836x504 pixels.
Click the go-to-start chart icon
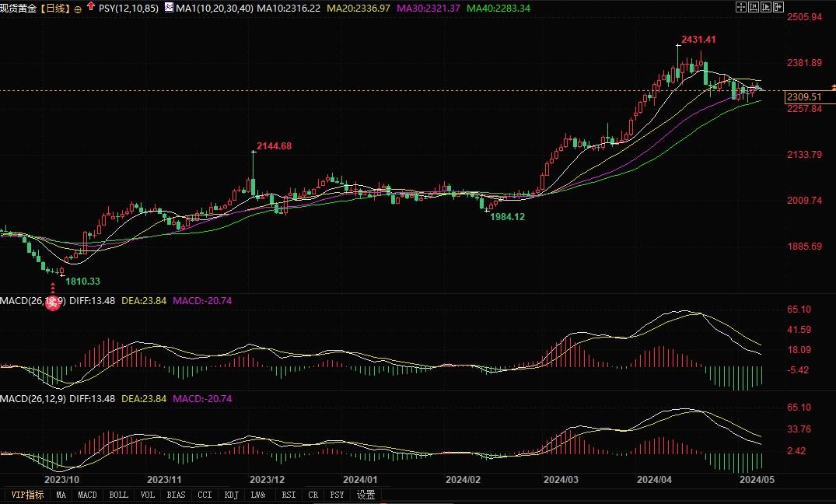(754, 7)
